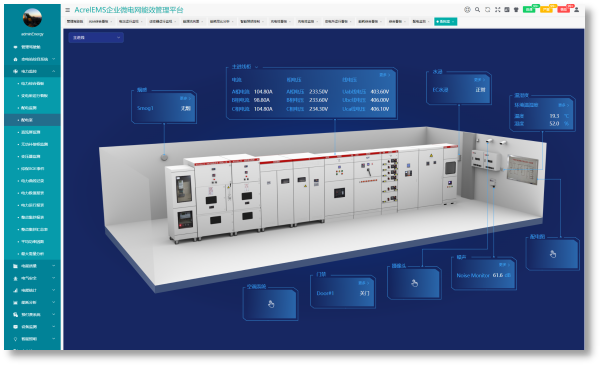Click the hand icon in the distribution diagram card
Screen dimensions: 602x366
[553, 254]
